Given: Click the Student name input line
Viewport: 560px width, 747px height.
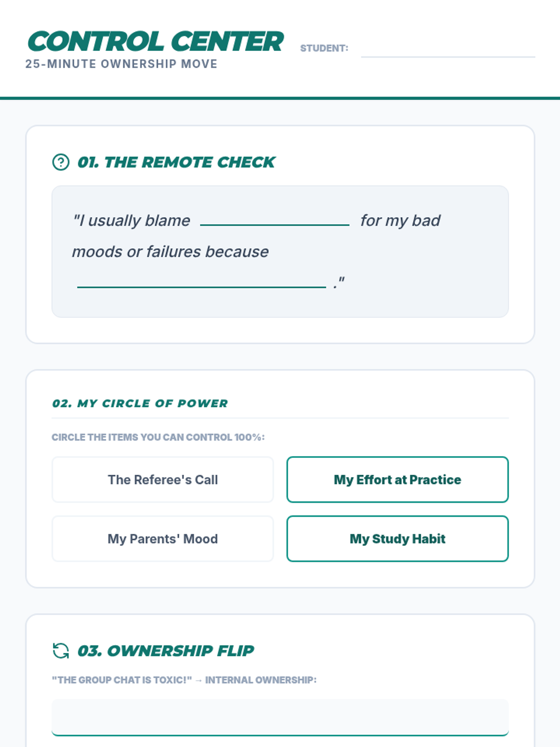Looking at the screenshot, I should (448, 49).
